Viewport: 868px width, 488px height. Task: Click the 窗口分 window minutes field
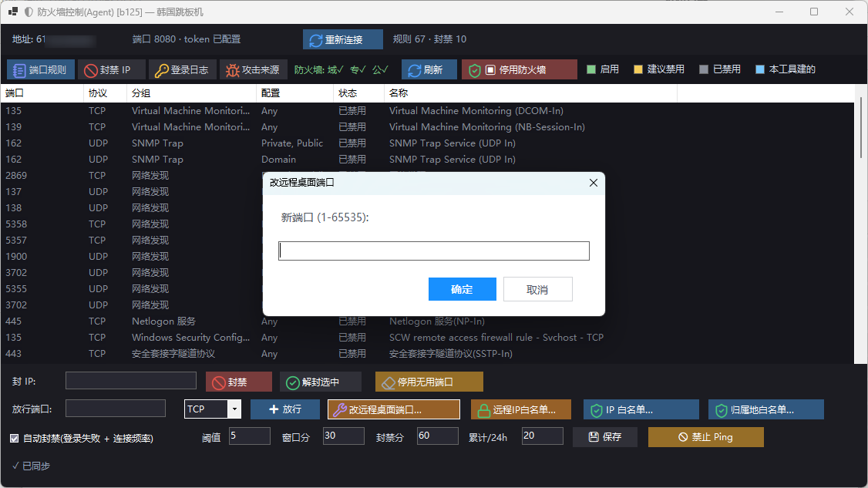click(344, 436)
